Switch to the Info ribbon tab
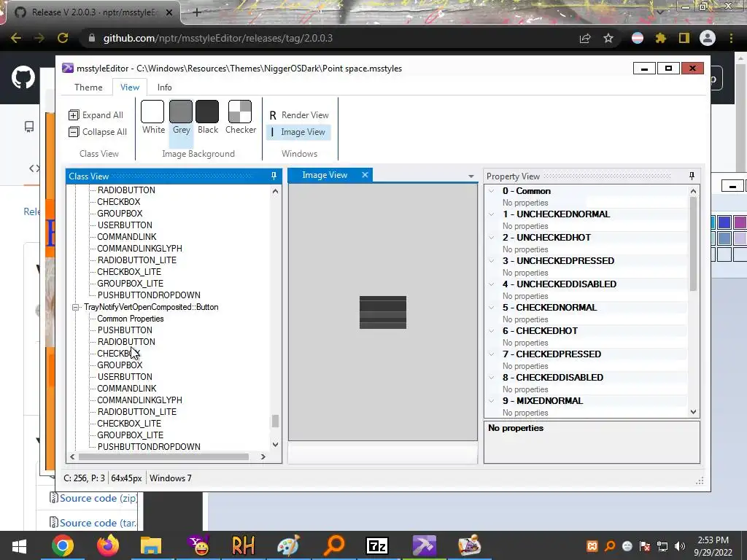The image size is (747, 560). 164,87
